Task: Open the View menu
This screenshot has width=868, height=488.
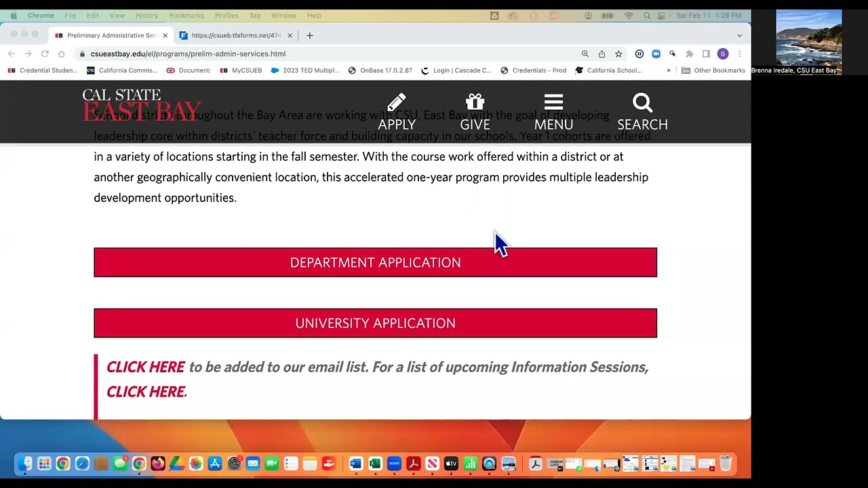Action: tap(117, 16)
